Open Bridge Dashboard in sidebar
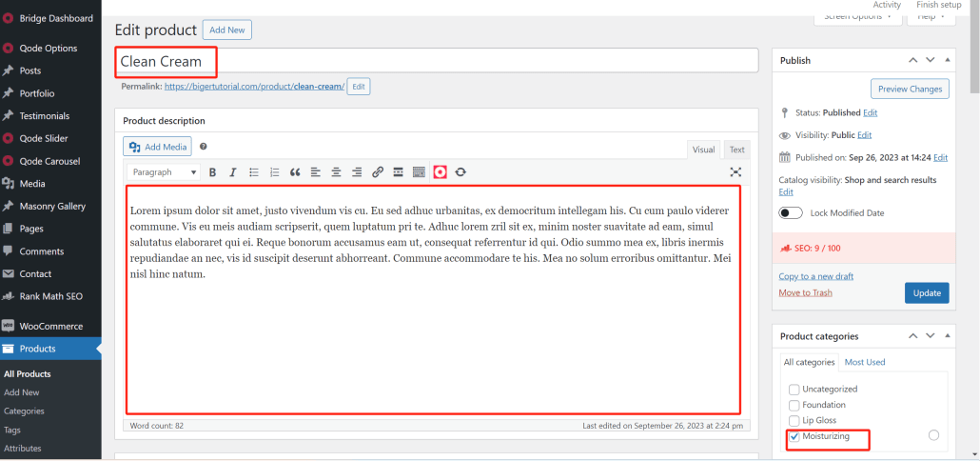The image size is (980, 461). (x=50, y=18)
